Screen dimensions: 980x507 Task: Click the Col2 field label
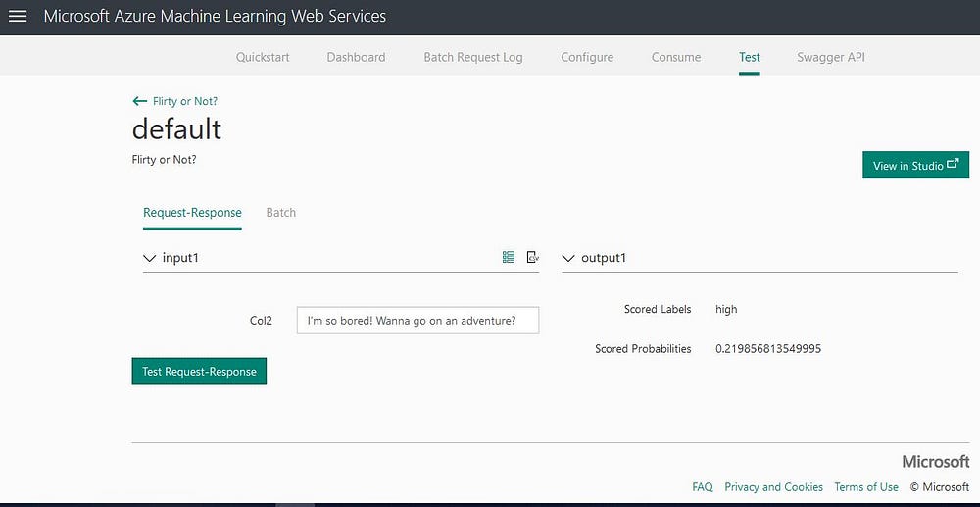point(261,321)
